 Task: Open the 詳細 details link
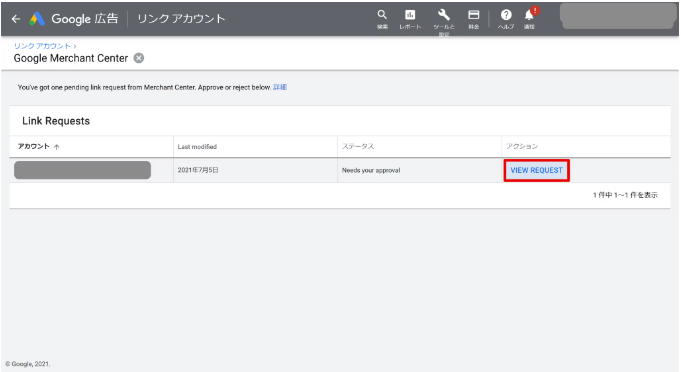coord(280,87)
